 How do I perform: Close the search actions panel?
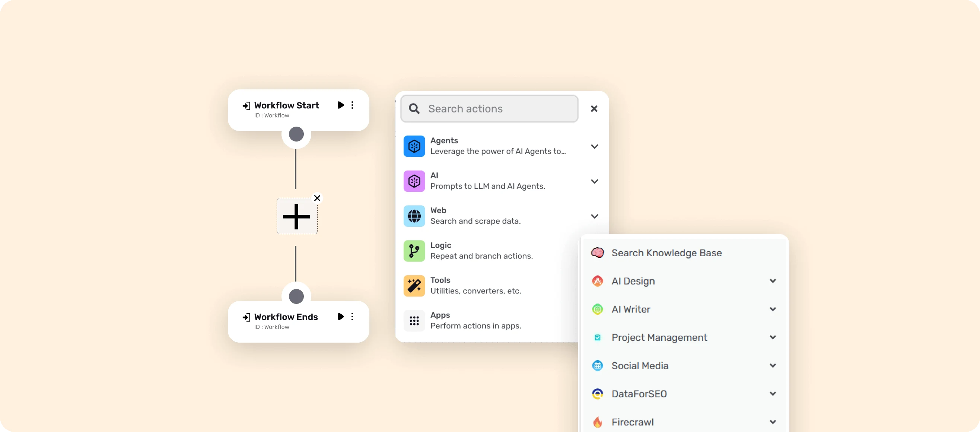(594, 108)
